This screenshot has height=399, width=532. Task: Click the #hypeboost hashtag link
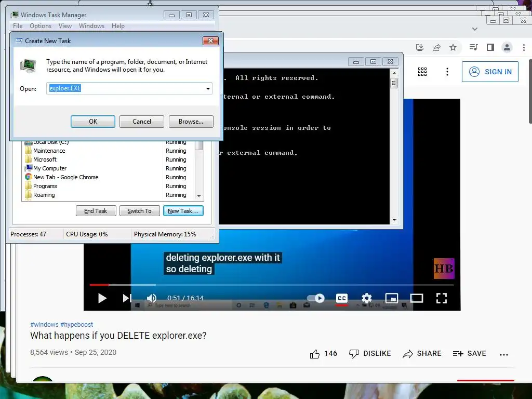point(77,324)
